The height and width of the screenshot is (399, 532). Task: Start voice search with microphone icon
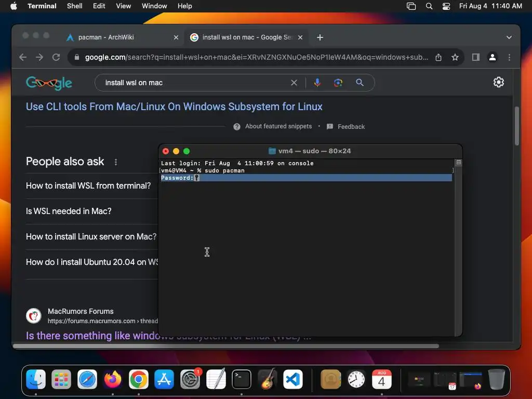[x=317, y=83]
